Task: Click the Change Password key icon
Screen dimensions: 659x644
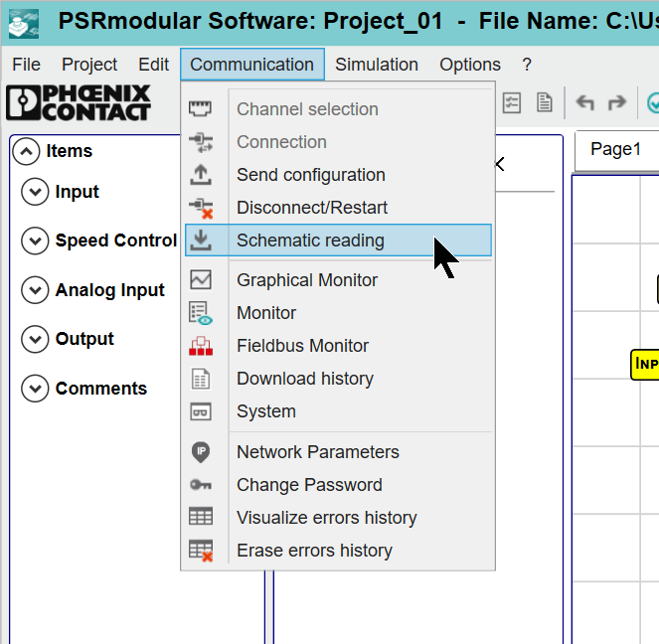Action: [201, 485]
